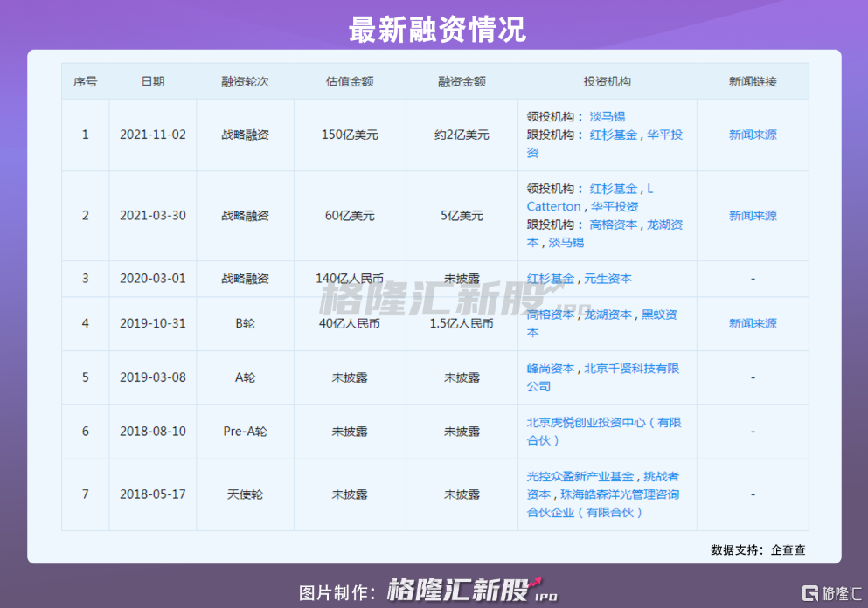Open the 元生资本 investor link

tap(608, 279)
